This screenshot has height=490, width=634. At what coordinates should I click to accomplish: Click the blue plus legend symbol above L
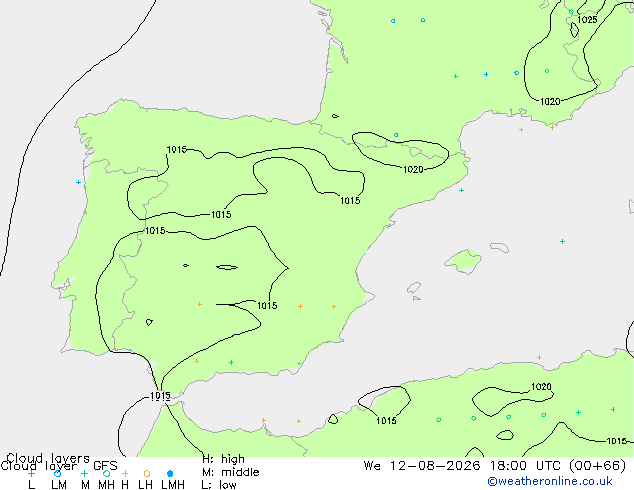click(31, 473)
